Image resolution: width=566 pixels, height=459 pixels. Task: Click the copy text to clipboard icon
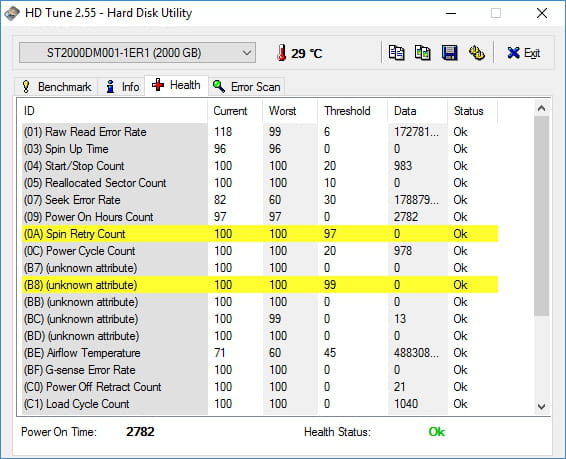396,53
